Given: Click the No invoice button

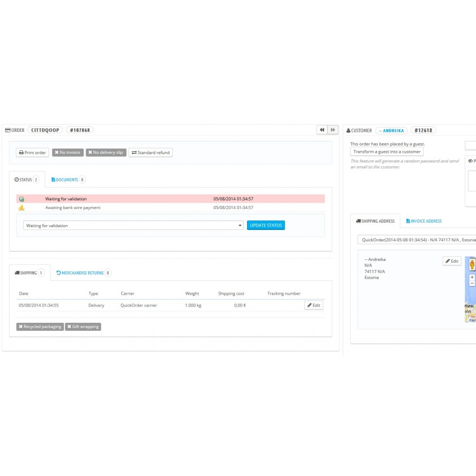Looking at the screenshot, I should (68, 152).
